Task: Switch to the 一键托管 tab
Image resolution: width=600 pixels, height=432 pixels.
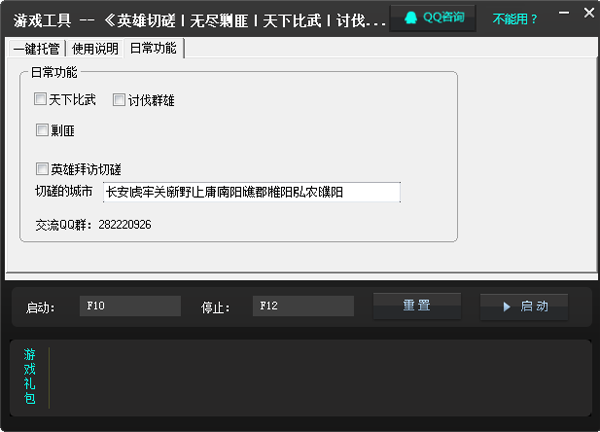Action: tap(36, 49)
